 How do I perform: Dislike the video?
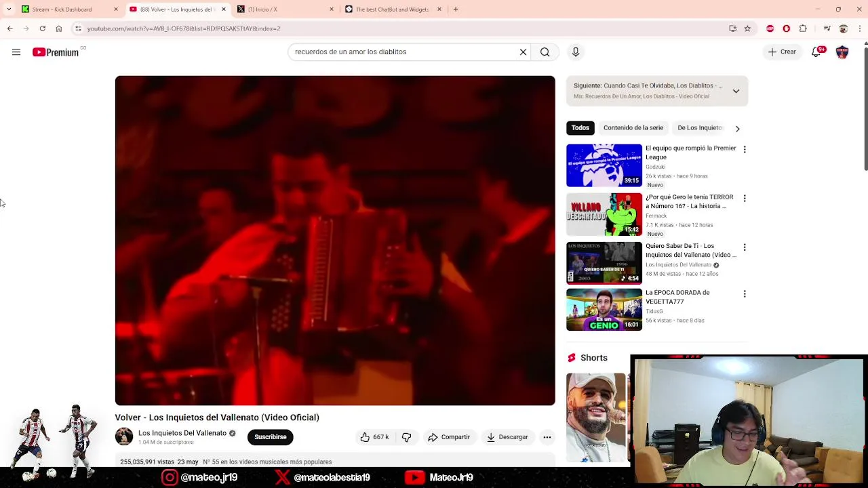click(x=406, y=437)
